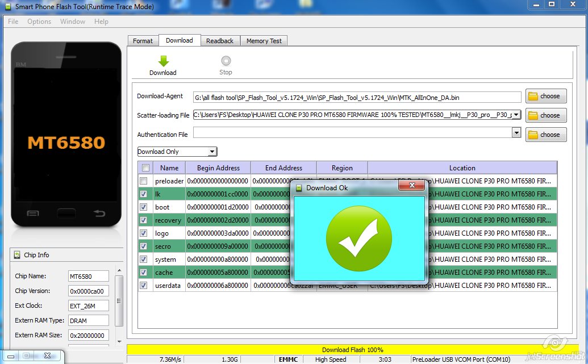Uncheck the recovery partition checkbox

(143, 220)
